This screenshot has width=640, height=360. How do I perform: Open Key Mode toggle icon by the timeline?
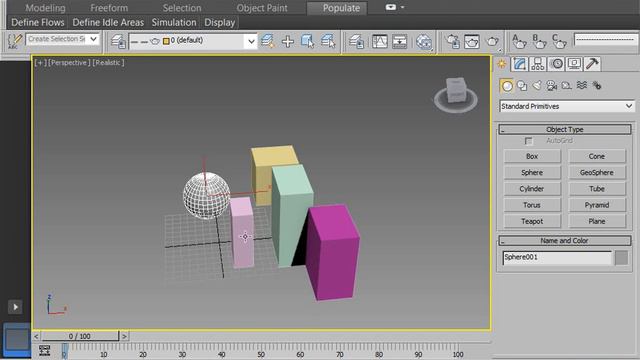point(44,350)
